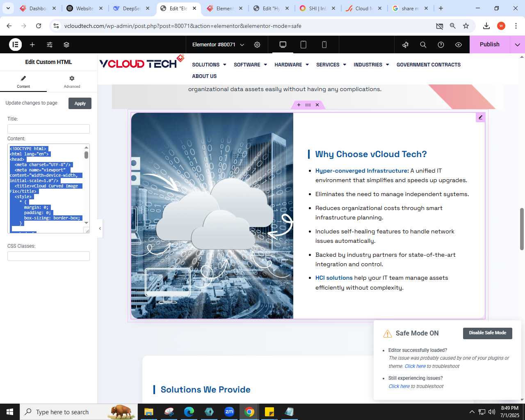Image resolution: width=525 pixels, height=420 pixels.
Task: Open Elementor #80071 document dropdown
Action: 218,45
